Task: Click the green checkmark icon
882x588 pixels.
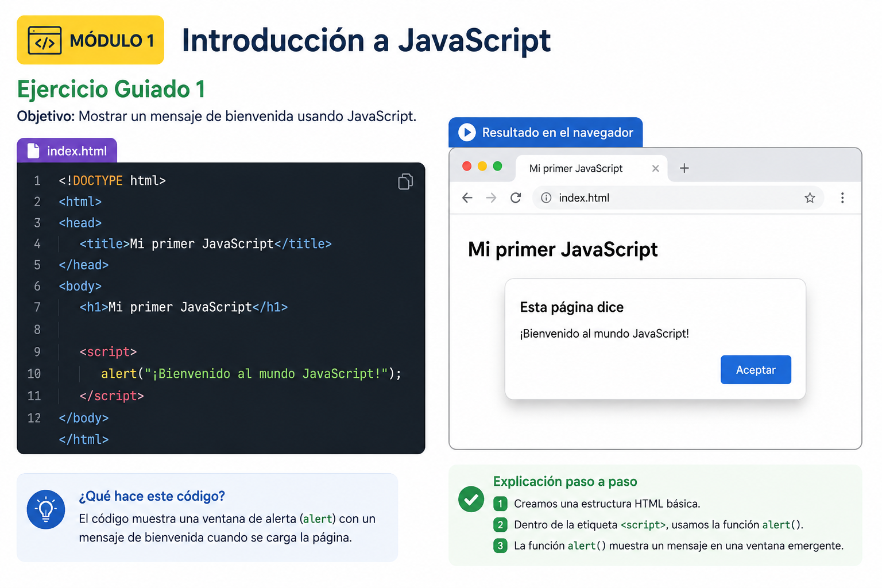Action: click(x=471, y=499)
